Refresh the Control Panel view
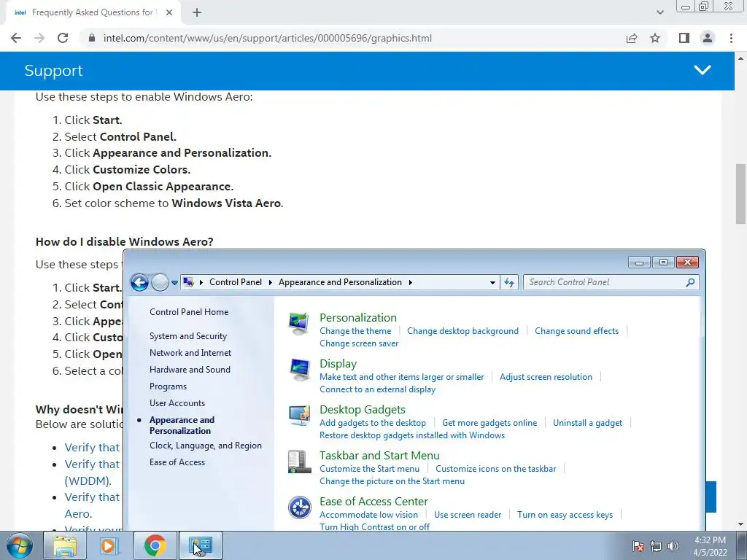This screenshot has width=747, height=560. click(508, 282)
